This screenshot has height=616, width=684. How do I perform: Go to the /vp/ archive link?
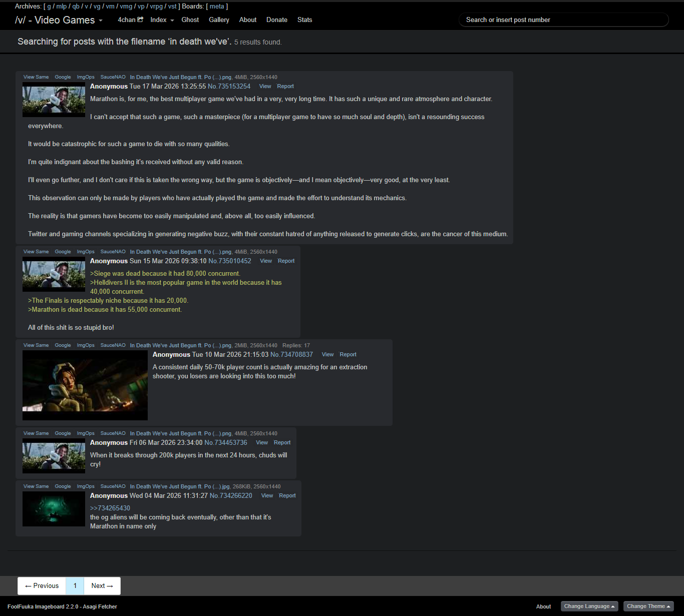[x=141, y=7]
